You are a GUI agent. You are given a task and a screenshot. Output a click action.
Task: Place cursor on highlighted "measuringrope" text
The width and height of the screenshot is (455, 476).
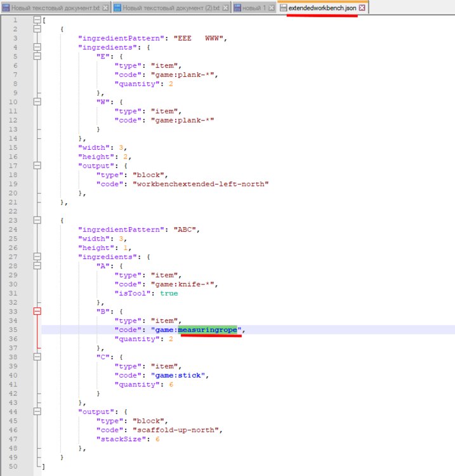tap(208, 330)
